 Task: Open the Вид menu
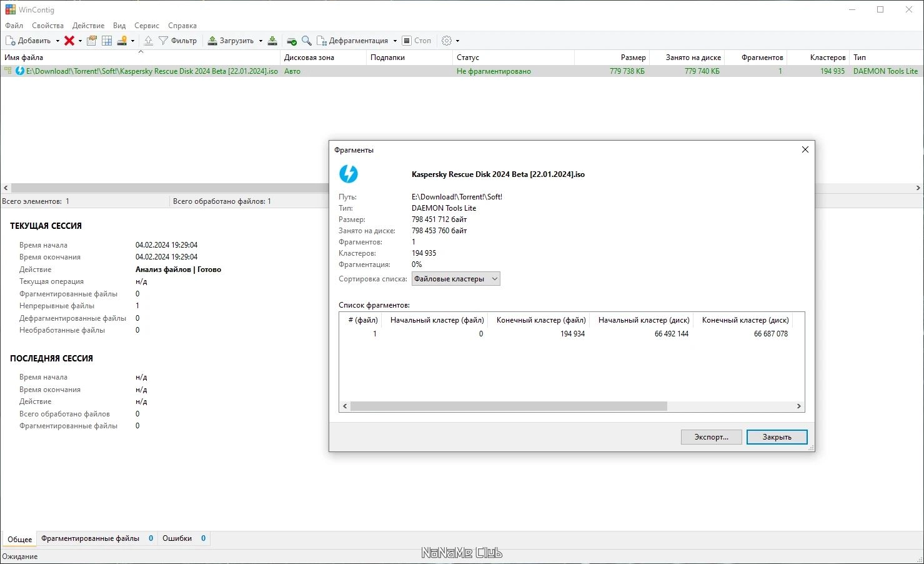(119, 26)
